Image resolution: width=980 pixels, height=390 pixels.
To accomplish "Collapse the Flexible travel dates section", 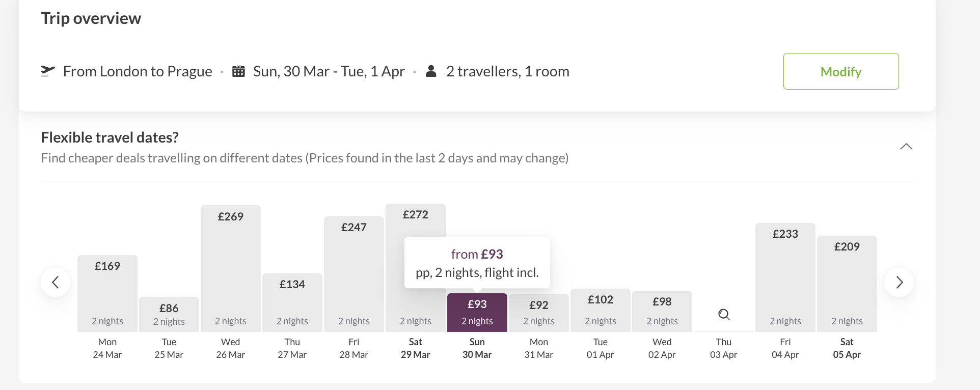I will [906, 147].
